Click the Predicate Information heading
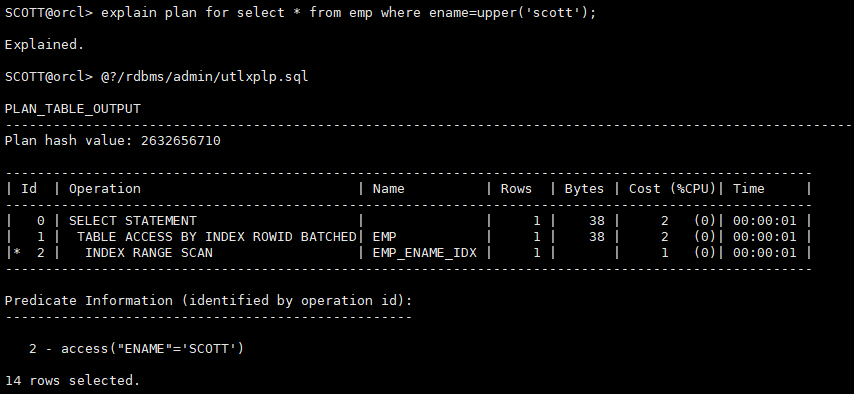This screenshot has width=854, height=394. (209, 301)
